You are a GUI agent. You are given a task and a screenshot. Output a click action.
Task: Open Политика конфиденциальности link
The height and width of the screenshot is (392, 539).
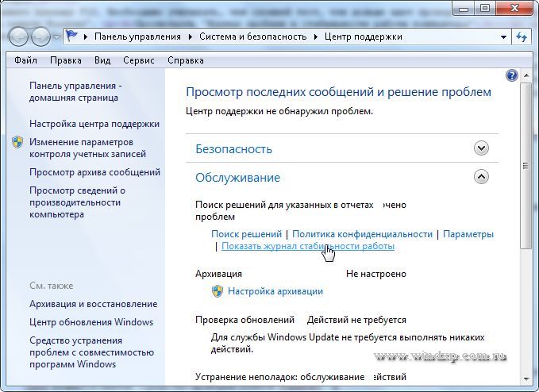[x=362, y=234]
